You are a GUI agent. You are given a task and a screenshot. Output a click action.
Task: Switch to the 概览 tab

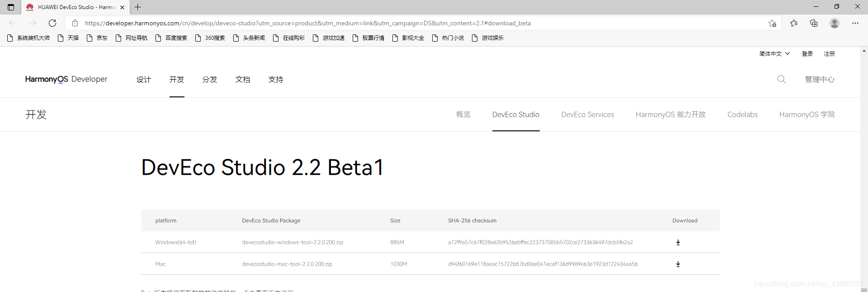[x=463, y=115]
